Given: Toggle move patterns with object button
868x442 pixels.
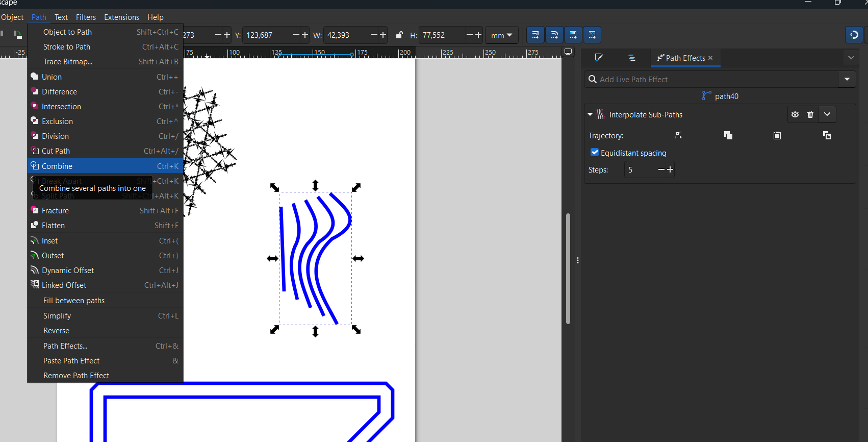Looking at the screenshot, I should 592,35.
